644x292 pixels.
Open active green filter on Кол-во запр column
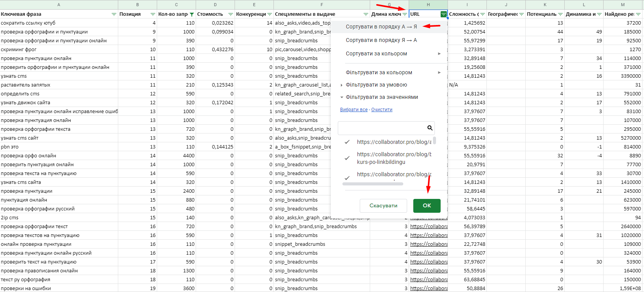click(x=191, y=15)
